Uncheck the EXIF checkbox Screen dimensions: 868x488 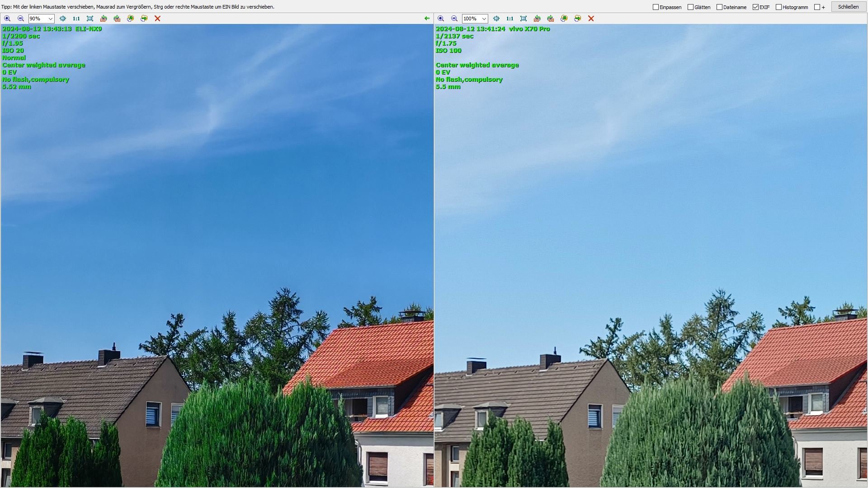coord(755,7)
